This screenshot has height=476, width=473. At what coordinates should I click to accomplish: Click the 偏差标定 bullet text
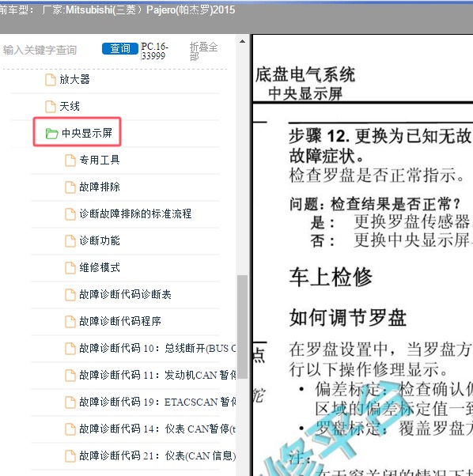pyautogui.click(x=394, y=399)
